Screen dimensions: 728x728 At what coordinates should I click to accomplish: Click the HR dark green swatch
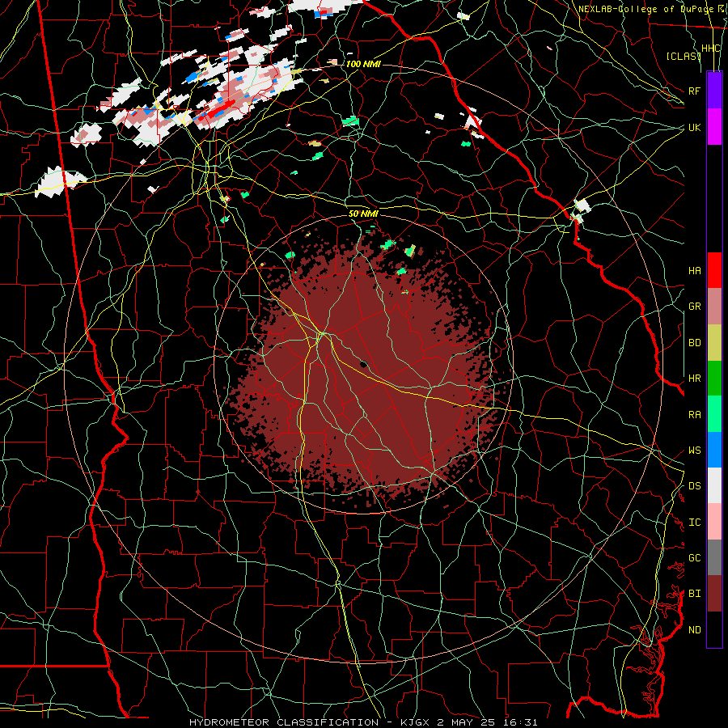[x=714, y=379]
